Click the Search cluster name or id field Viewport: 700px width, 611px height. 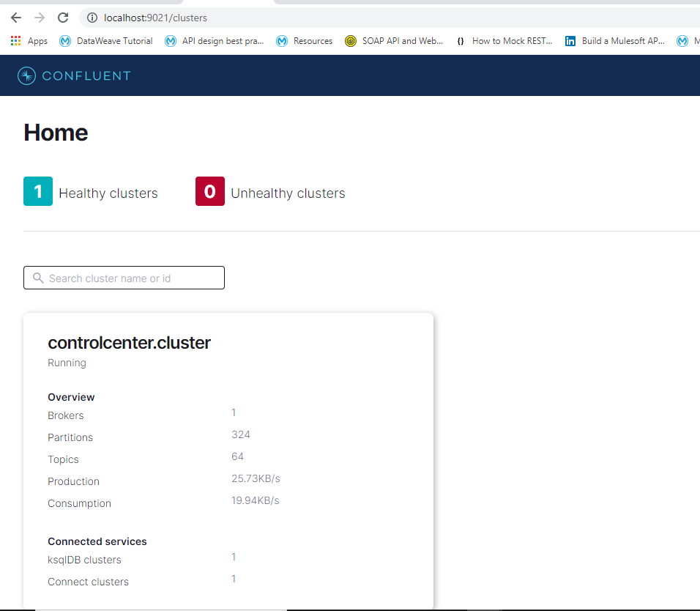click(x=124, y=278)
